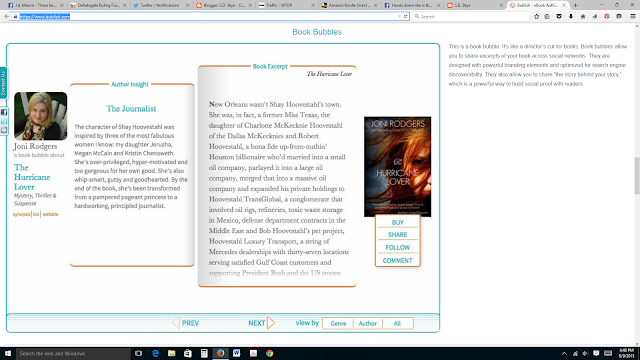Click the taskbar clock and date

point(626,353)
